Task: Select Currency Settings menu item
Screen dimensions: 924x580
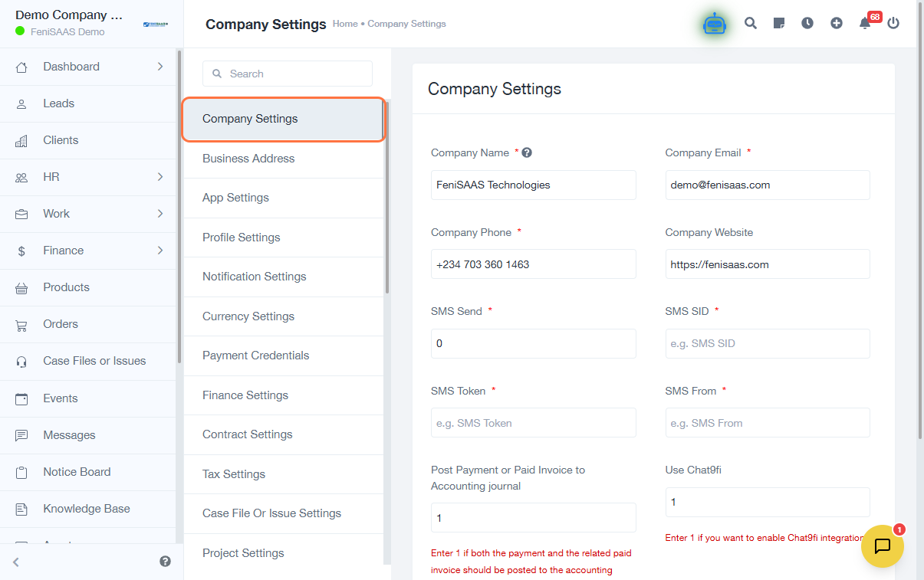Action: 248,316
